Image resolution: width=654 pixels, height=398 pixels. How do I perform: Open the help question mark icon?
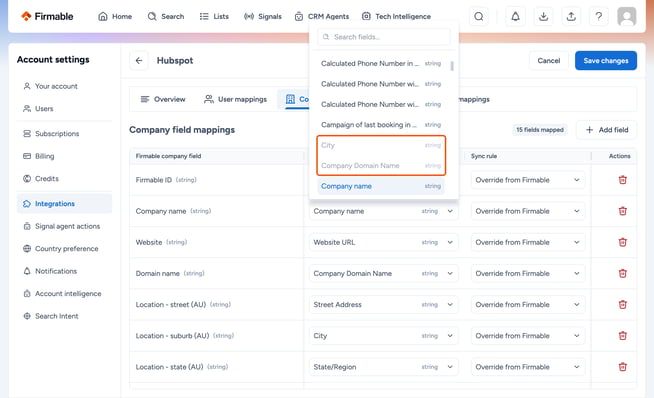pos(599,16)
